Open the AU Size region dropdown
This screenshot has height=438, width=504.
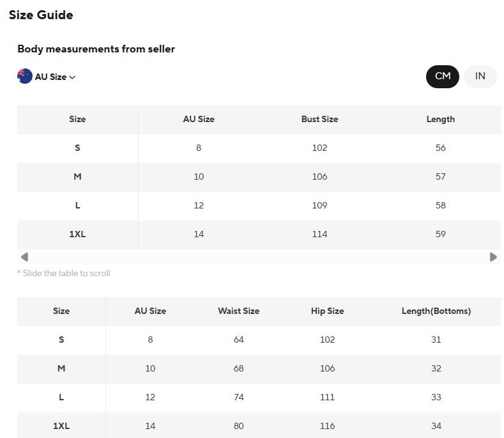[47, 77]
